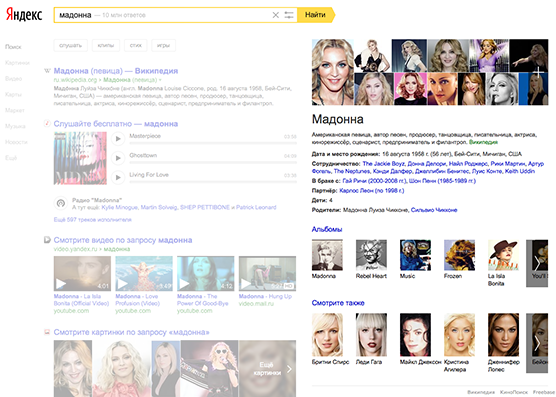Open the Сильвио Чикконе parent link
Image resolution: width=556 pixels, height=397 pixels.
(434, 210)
